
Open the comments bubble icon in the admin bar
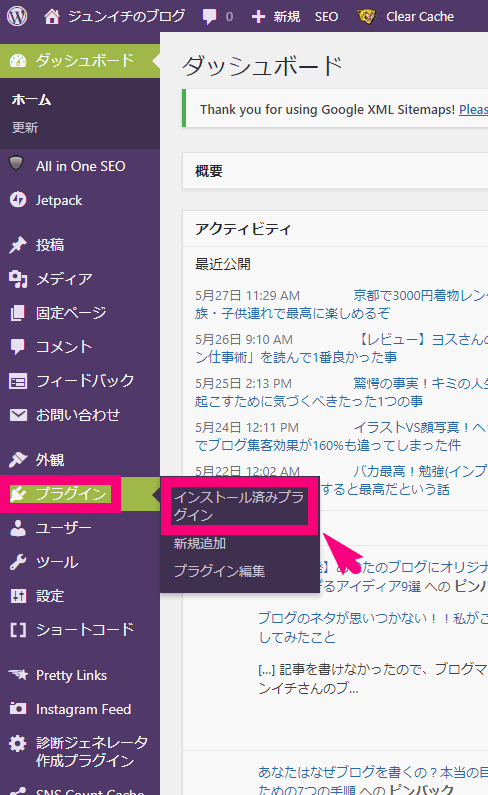pos(209,17)
